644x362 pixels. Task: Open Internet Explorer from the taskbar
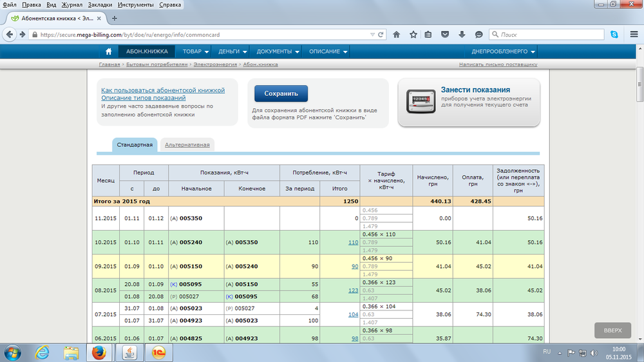[43, 352]
